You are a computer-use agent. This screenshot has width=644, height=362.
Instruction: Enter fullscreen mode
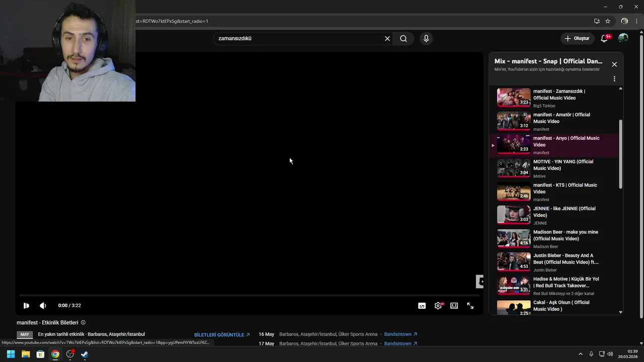pos(470,306)
